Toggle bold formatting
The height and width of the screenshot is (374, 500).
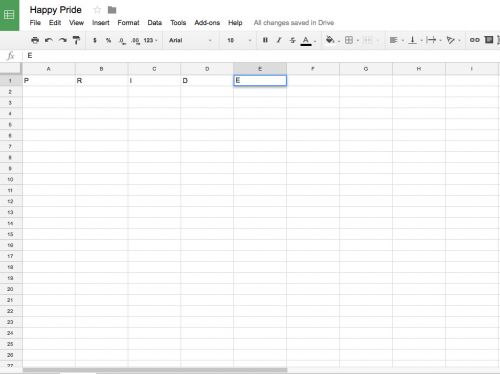point(265,40)
